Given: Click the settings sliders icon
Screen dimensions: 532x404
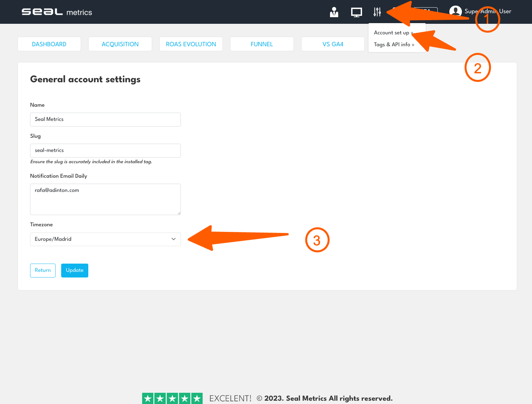Looking at the screenshot, I should 377,12.
